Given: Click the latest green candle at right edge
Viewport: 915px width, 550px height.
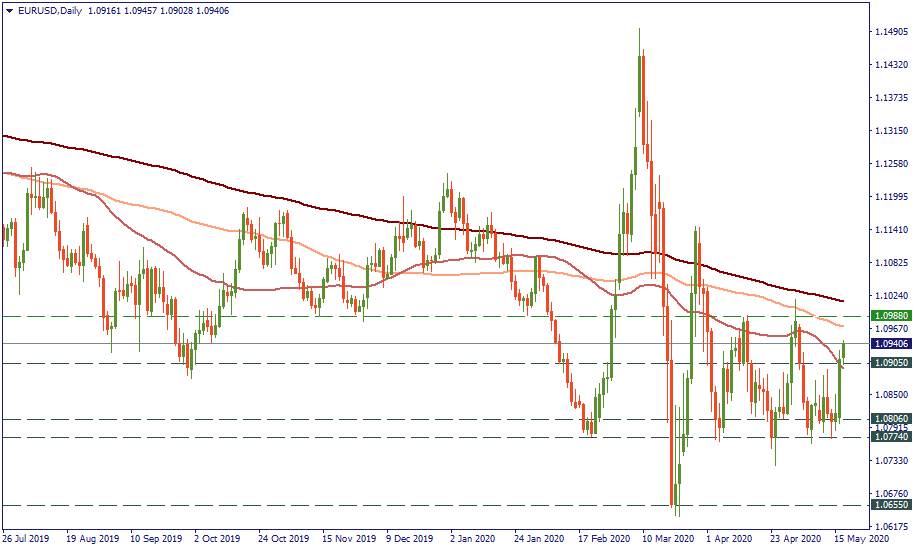Looking at the screenshot, I should 844,349.
